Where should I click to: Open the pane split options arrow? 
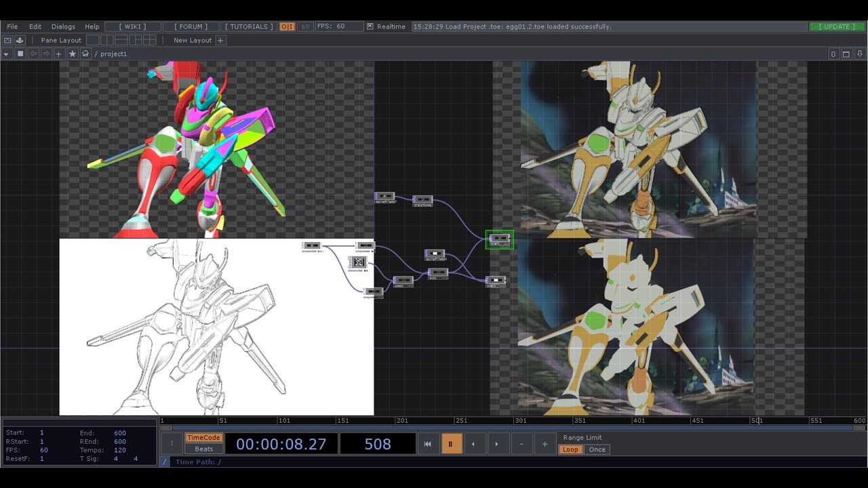(x=860, y=54)
